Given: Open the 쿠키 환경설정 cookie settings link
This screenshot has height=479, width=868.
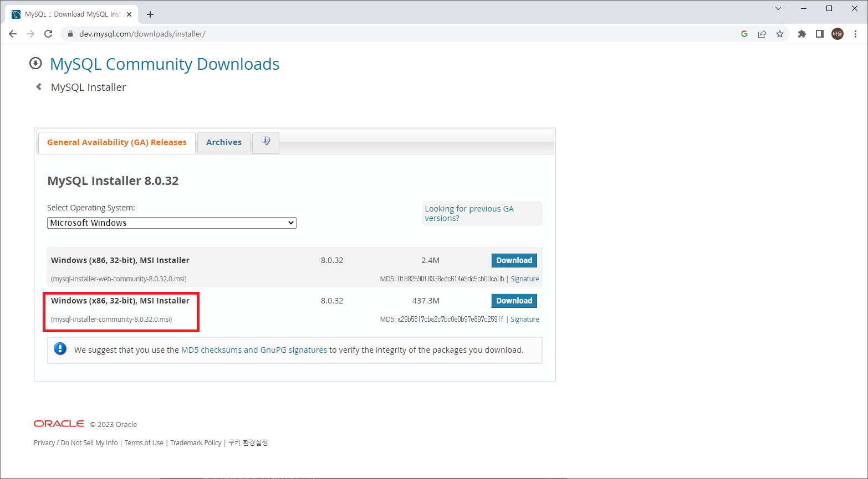Looking at the screenshot, I should [248, 442].
